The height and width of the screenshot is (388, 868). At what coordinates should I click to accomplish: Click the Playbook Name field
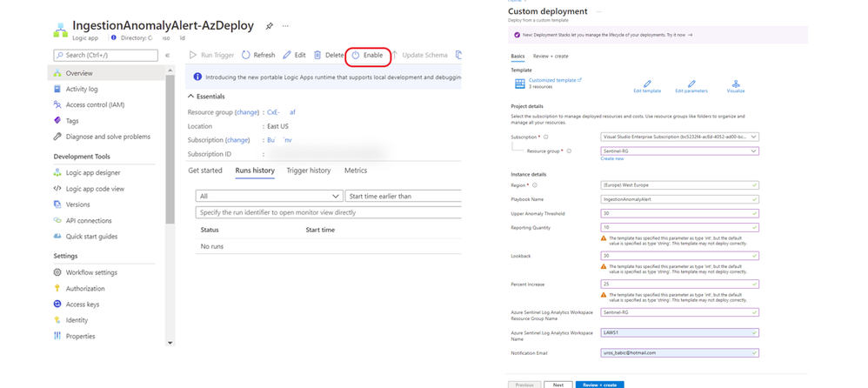coord(680,199)
